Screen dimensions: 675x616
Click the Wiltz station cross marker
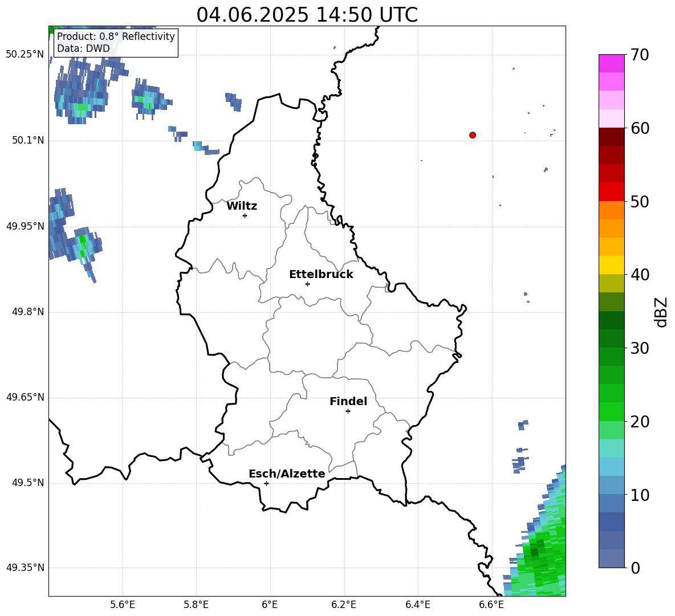pos(245,215)
